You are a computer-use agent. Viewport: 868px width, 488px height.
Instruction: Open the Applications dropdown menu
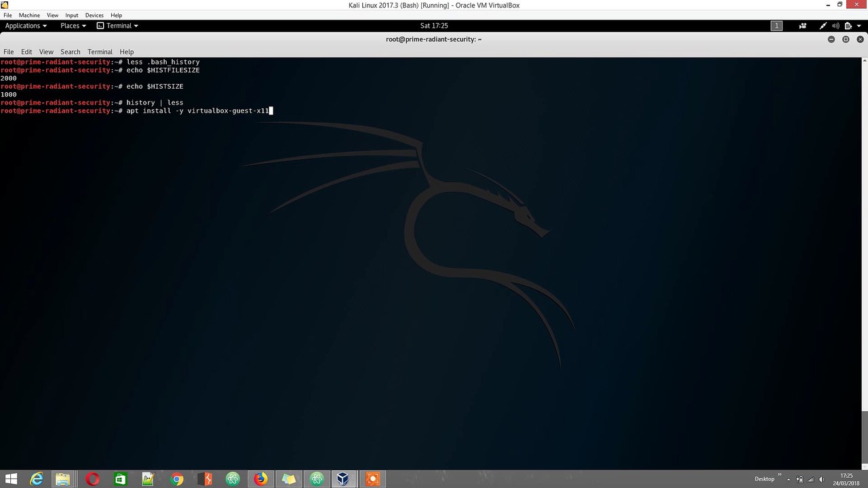(26, 26)
